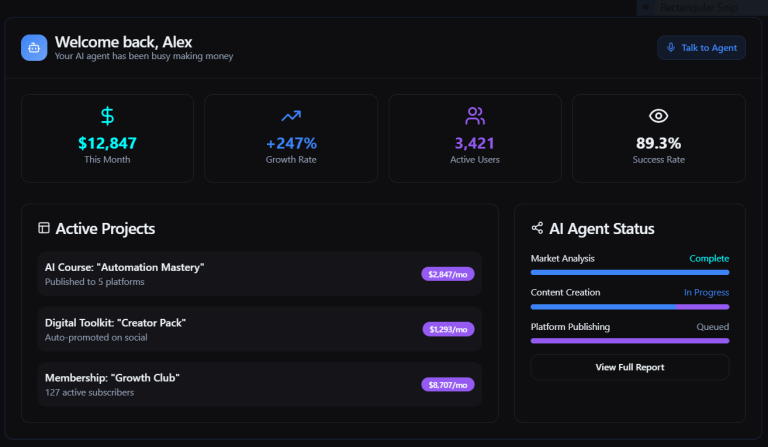Click the "Queued" status label

coord(713,327)
